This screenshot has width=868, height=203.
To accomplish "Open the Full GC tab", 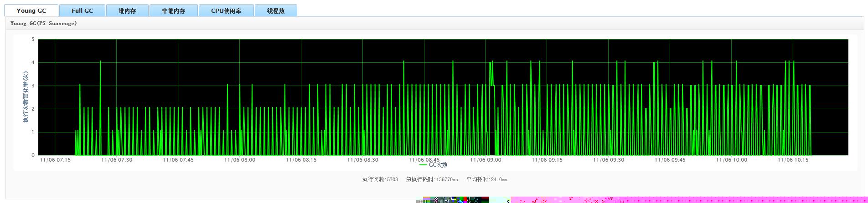I will pos(82,10).
